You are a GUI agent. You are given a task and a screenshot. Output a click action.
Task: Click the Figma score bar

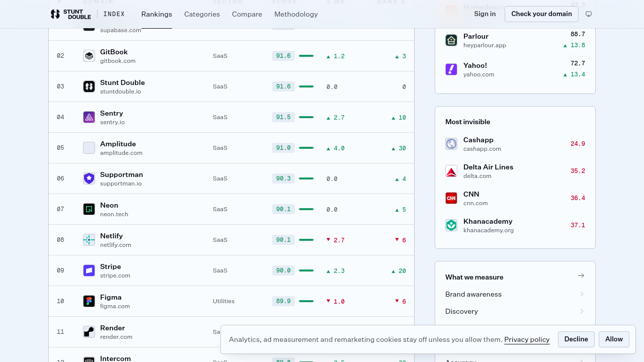[x=306, y=301]
